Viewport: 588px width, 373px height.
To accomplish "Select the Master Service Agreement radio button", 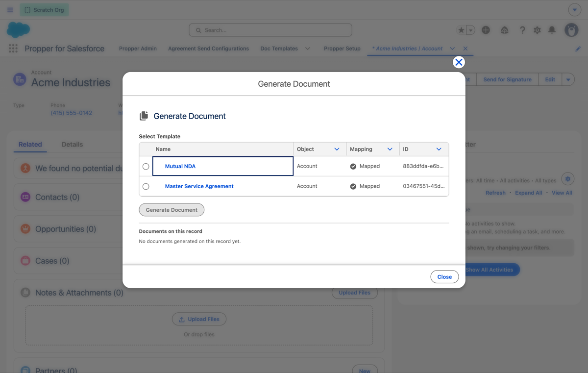I will click(x=146, y=187).
